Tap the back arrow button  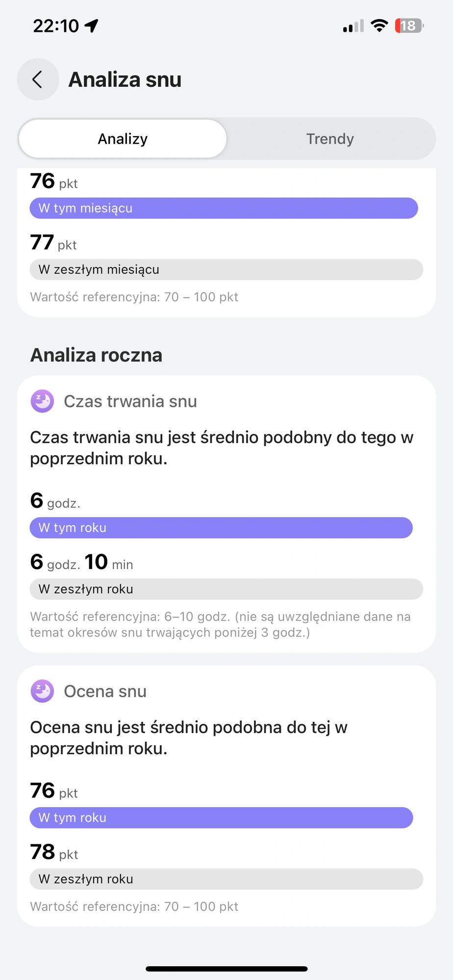(x=38, y=79)
